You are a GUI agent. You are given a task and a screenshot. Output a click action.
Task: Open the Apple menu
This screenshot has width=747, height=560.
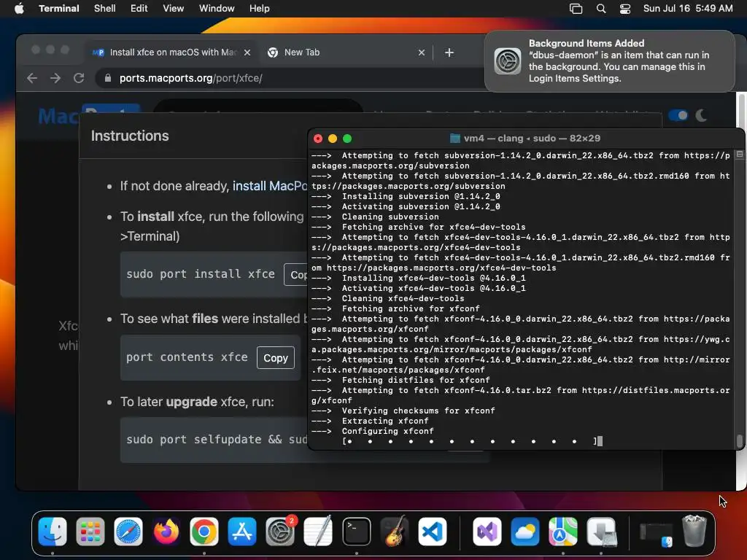[x=19, y=8]
